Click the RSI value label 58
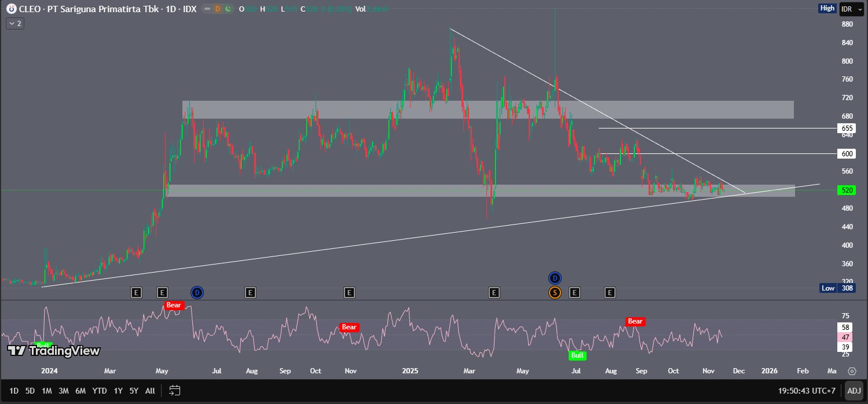The image size is (868, 404). click(845, 327)
